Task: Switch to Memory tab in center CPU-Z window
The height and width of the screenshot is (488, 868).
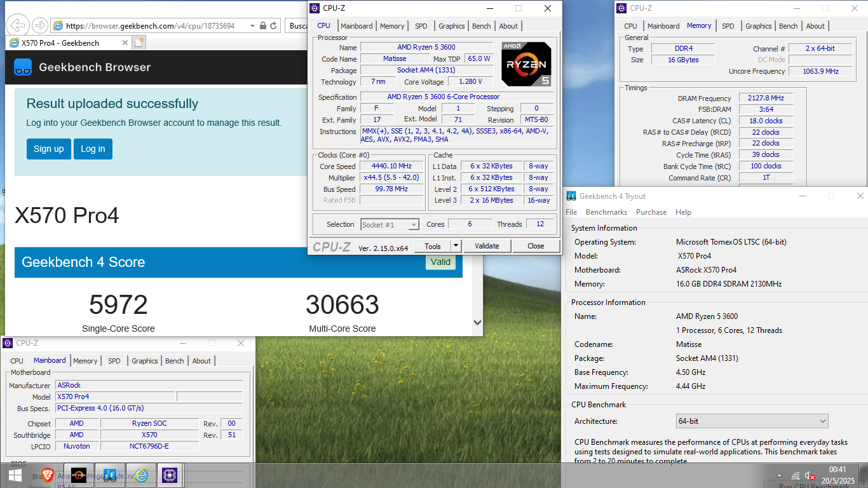Action: click(392, 26)
